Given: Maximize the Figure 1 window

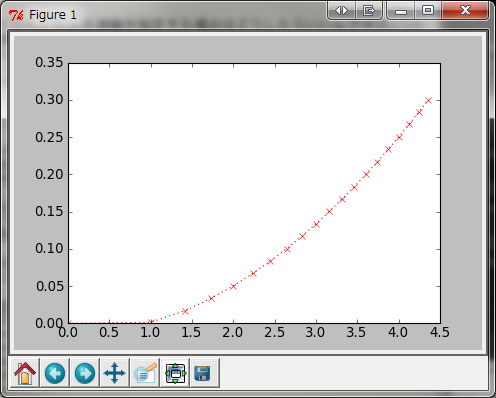Looking at the screenshot, I should pyautogui.click(x=428, y=11).
